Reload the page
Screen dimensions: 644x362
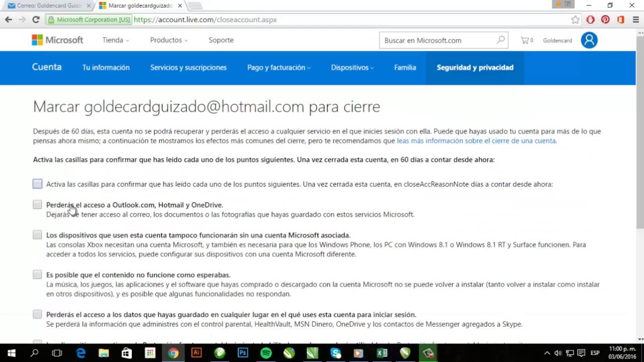pyautogui.click(x=36, y=20)
